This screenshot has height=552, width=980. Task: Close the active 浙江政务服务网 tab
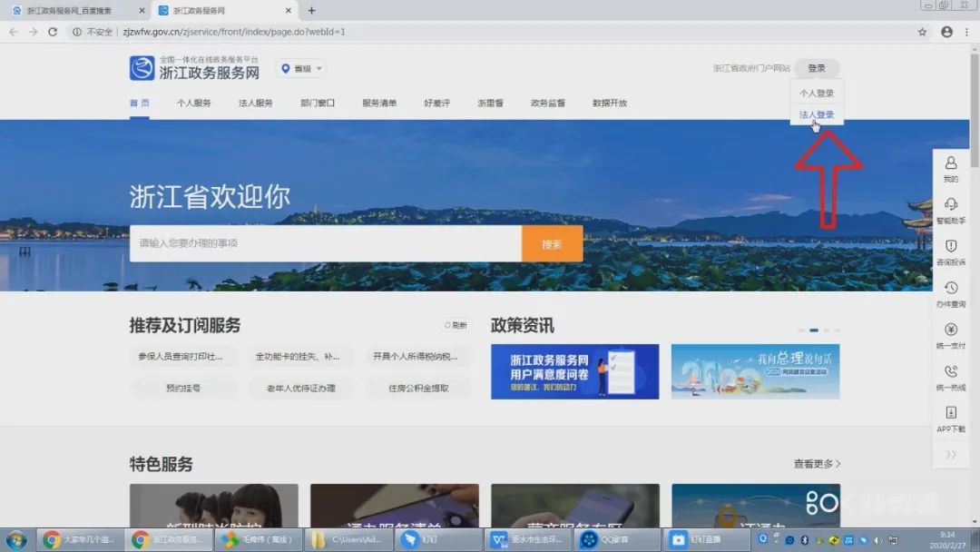pos(289,11)
